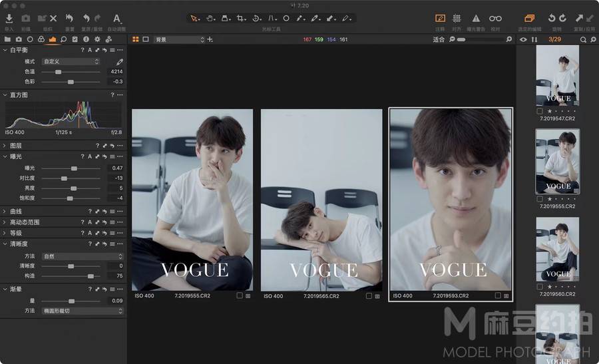
Task: Select the Keystone cursor tool
Action: tap(272, 18)
